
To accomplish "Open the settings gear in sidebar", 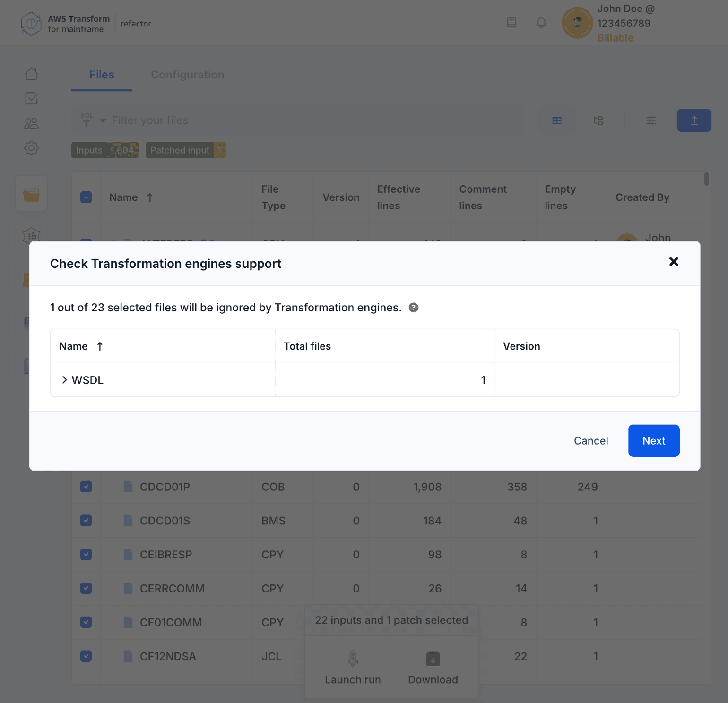I will 31,148.
